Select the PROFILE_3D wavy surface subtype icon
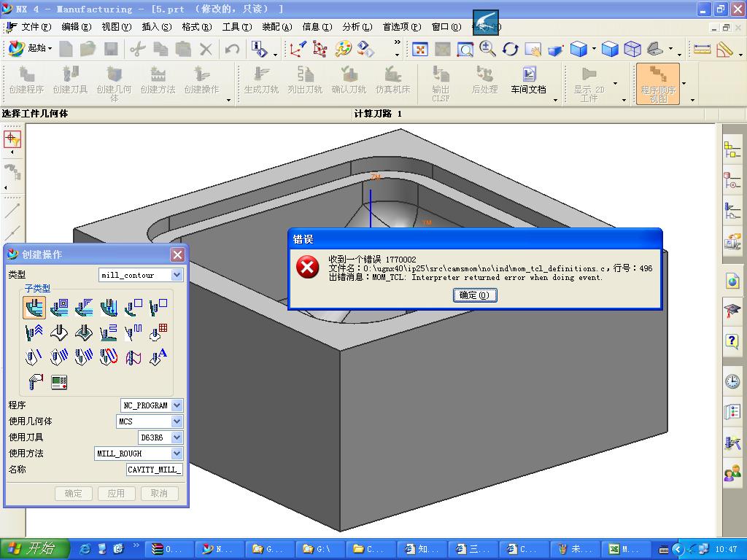Image resolution: width=747 pixels, height=560 pixels. (133, 357)
